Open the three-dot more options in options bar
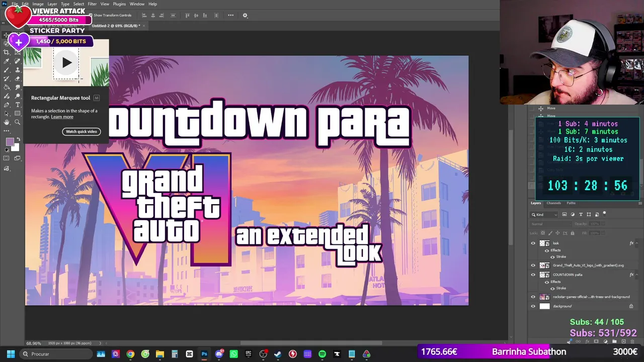Screen dimensions: 644x362 (x=230, y=15)
